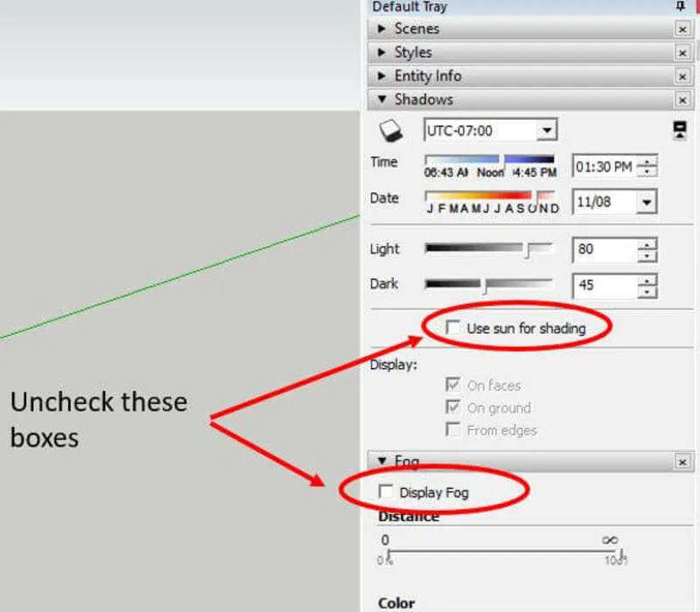This screenshot has height=612, width=700.
Task: Click the Shadows details toggle icon
Action: pyautogui.click(x=680, y=130)
